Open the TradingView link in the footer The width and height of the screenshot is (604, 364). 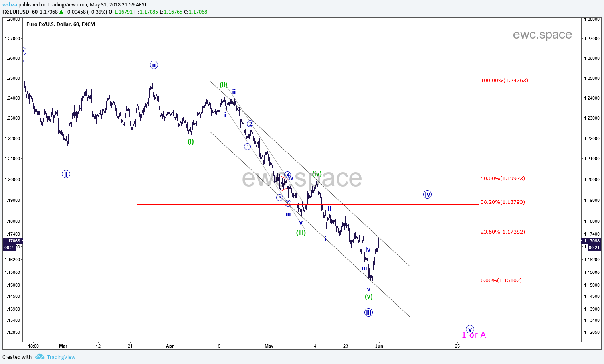coord(61,357)
